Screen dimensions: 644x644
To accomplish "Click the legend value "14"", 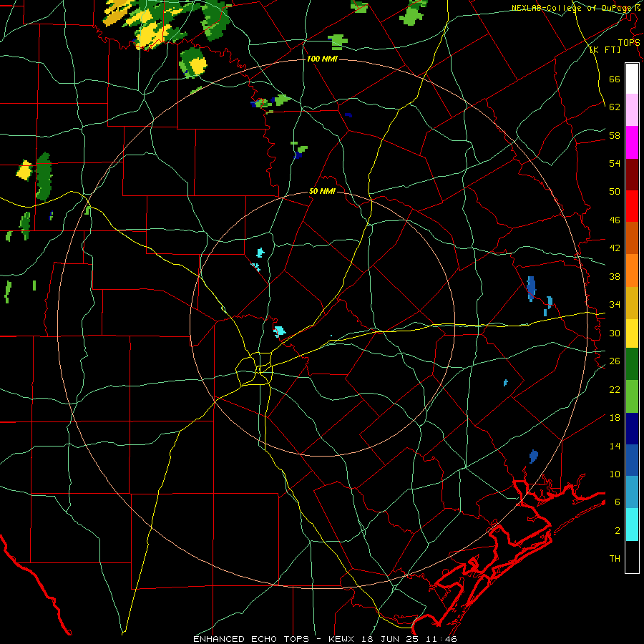I will 615,446.
